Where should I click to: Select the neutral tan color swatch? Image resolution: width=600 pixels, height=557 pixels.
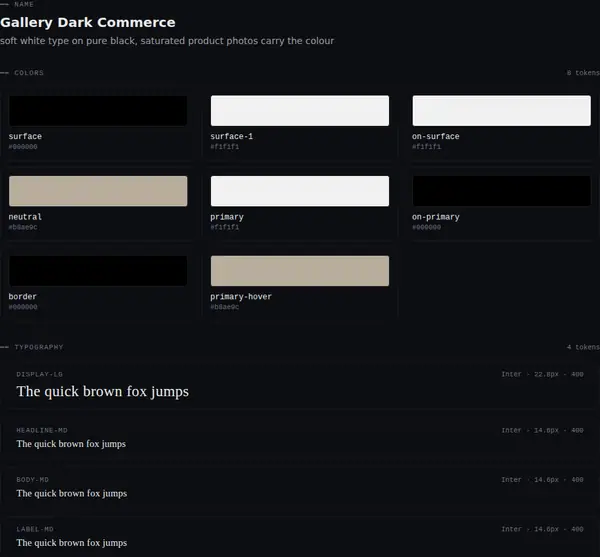click(98, 191)
